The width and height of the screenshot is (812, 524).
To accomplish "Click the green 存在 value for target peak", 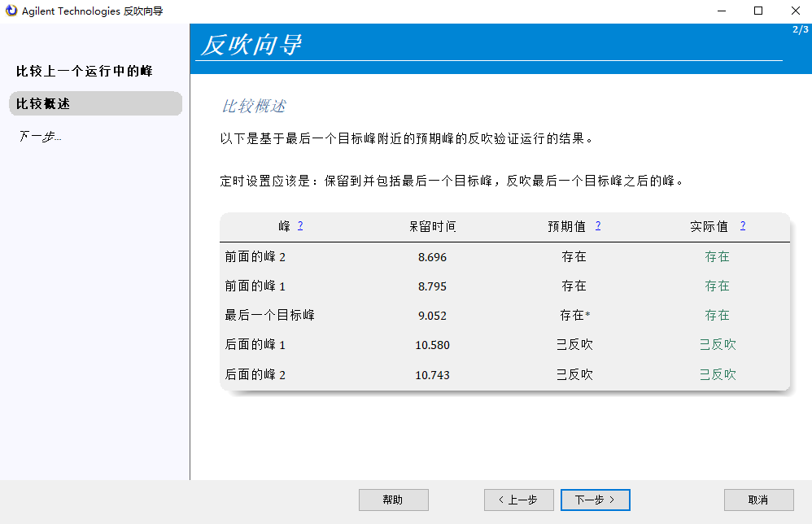I will (716, 315).
